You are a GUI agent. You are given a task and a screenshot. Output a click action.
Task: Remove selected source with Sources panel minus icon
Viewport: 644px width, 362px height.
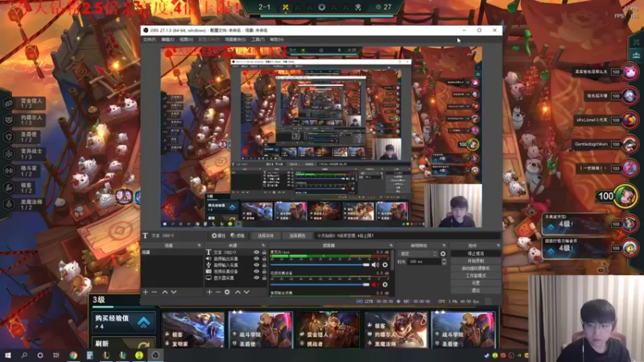pos(218,292)
